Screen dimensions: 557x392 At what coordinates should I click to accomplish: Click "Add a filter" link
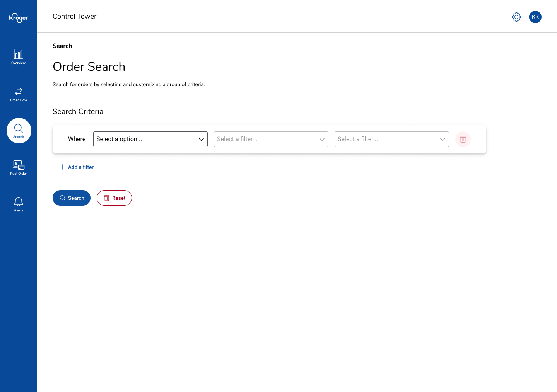[77, 167]
